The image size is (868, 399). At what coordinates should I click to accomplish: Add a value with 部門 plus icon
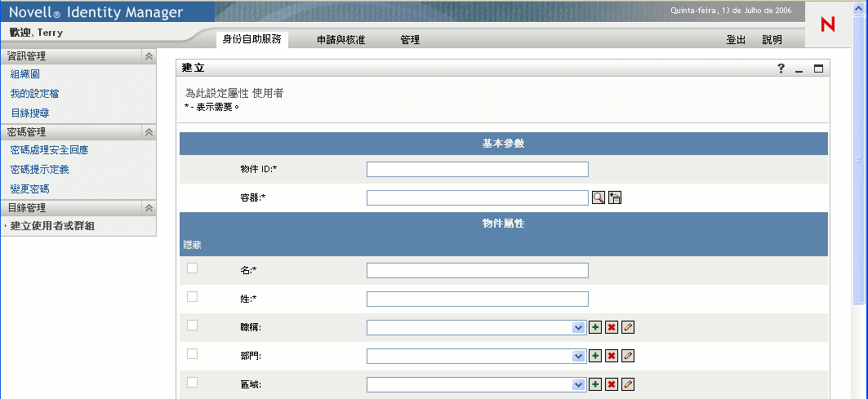point(595,355)
